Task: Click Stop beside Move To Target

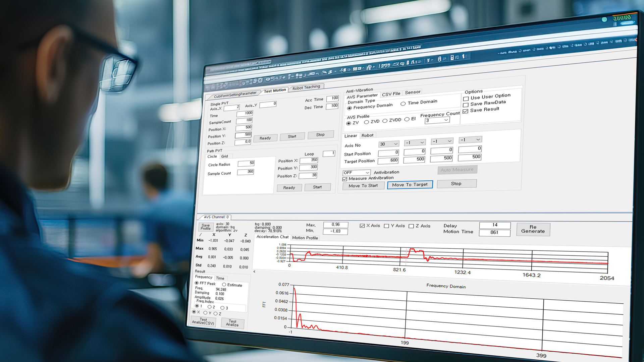Action: coord(456,184)
